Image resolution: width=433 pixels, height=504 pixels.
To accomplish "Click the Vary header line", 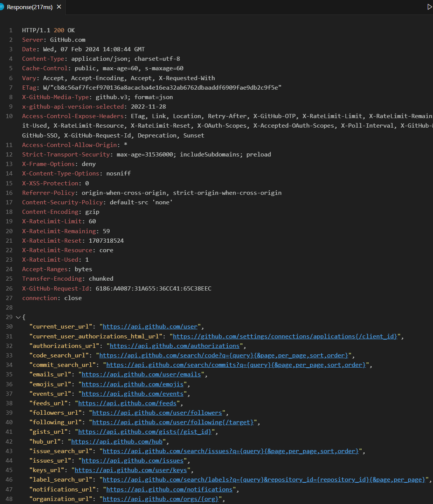I will tap(118, 78).
